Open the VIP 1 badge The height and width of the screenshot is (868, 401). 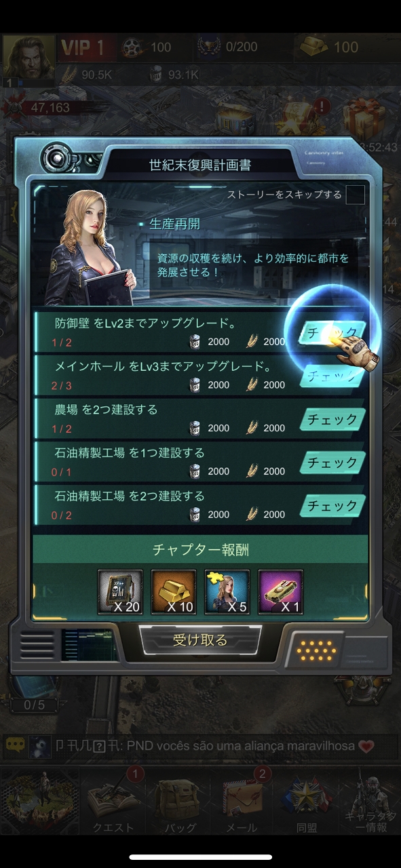pos(83,47)
